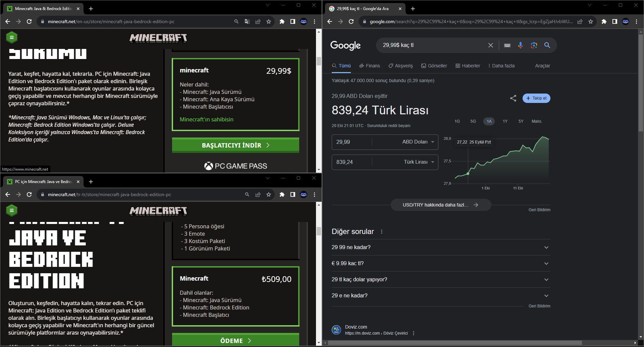
Task: Select the 1Y chart range
Action: (505, 121)
